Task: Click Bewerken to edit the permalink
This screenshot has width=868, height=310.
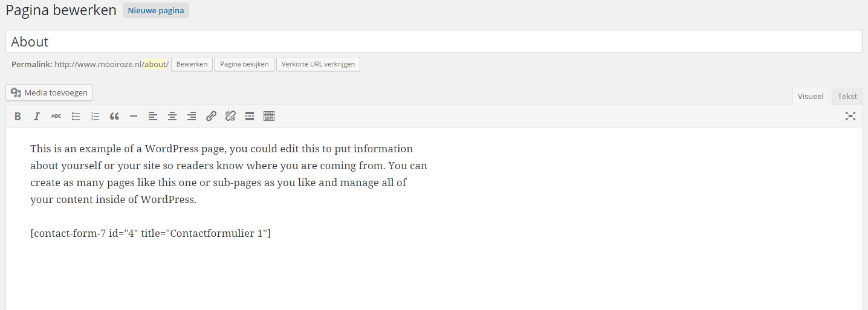Action: (x=192, y=64)
